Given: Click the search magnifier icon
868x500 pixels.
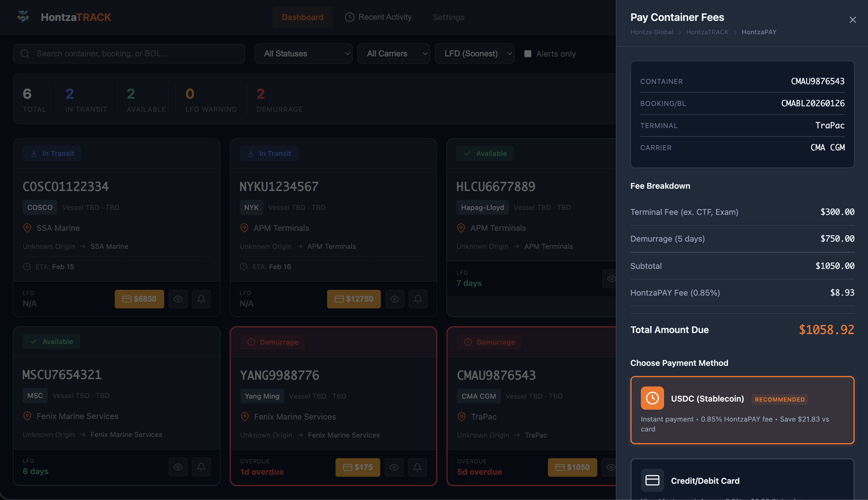Looking at the screenshot, I should [x=24, y=53].
